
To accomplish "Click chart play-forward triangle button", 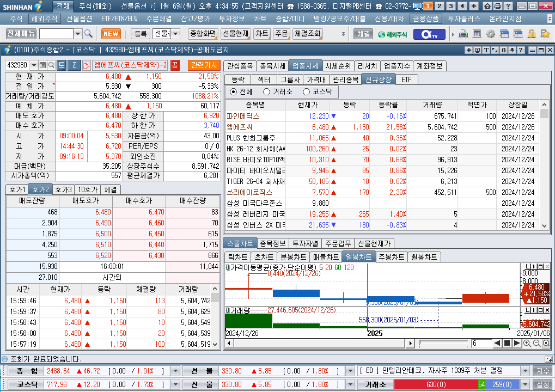I will (x=516, y=343).
